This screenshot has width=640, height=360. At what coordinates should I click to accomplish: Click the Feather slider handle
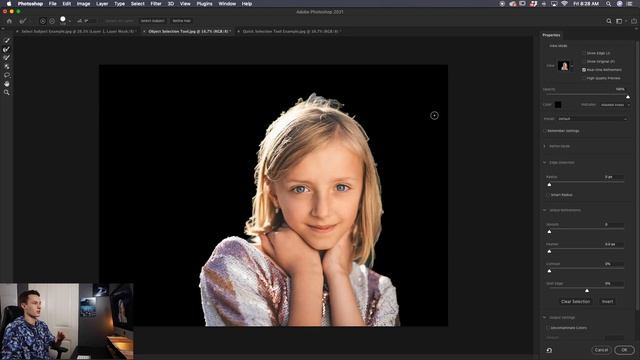click(549, 251)
